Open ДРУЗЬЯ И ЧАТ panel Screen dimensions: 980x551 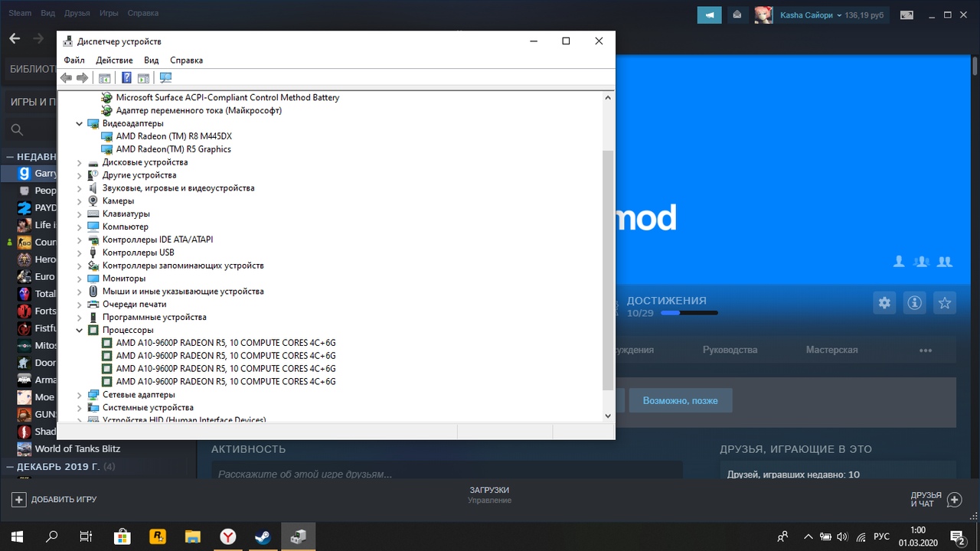tap(936, 499)
